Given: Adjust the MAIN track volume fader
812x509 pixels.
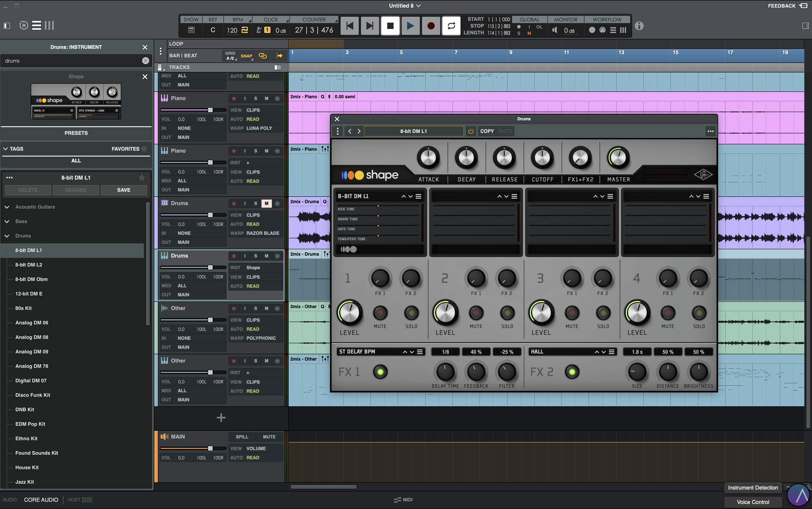Looking at the screenshot, I should click(x=210, y=448).
